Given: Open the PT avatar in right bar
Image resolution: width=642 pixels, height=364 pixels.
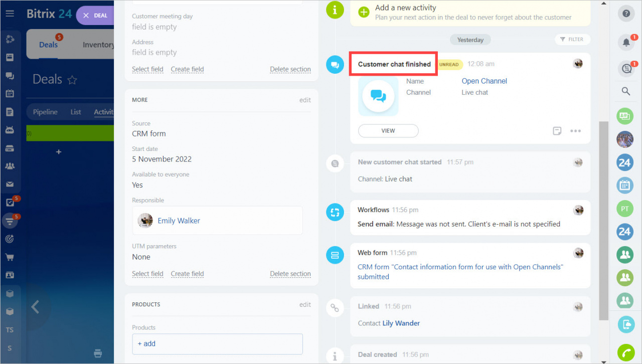Looking at the screenshot, I should [625, 209].
